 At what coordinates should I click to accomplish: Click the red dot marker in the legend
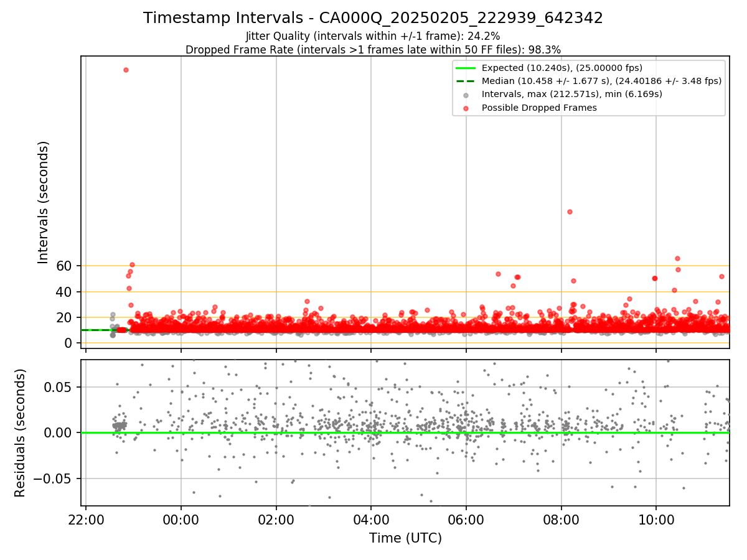click(466, 108)
